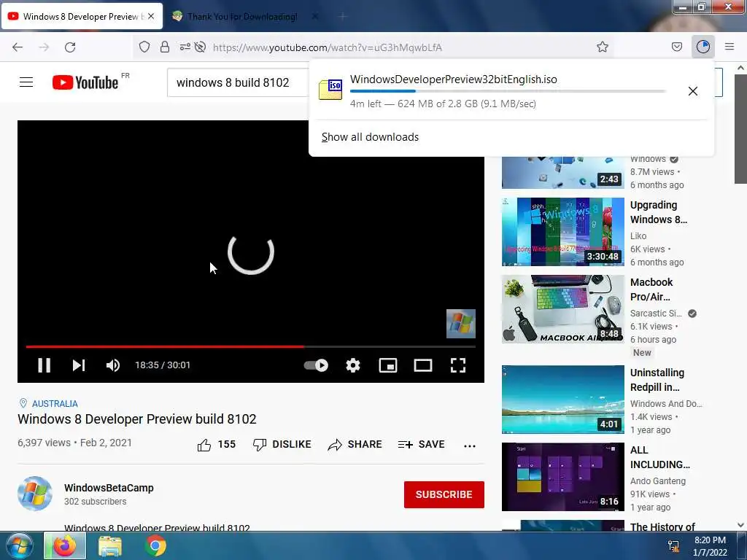This screenshot has width=747, height=560.
Task: Click the video title text
Action: pos(136,419)
